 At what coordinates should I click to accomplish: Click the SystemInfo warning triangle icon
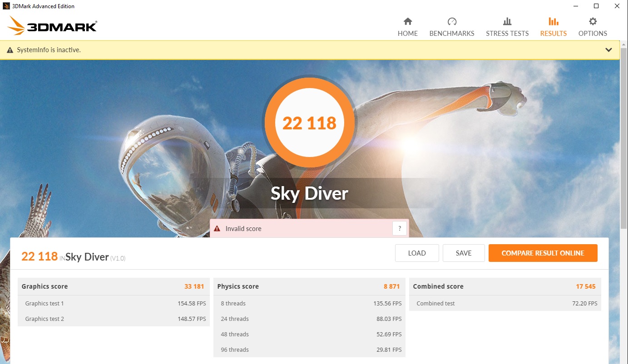[10, 50]
